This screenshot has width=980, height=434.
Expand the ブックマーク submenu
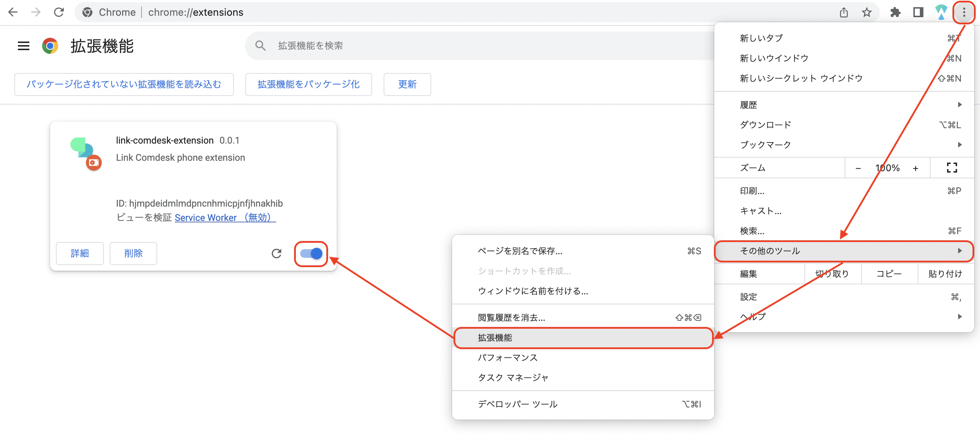844,145
